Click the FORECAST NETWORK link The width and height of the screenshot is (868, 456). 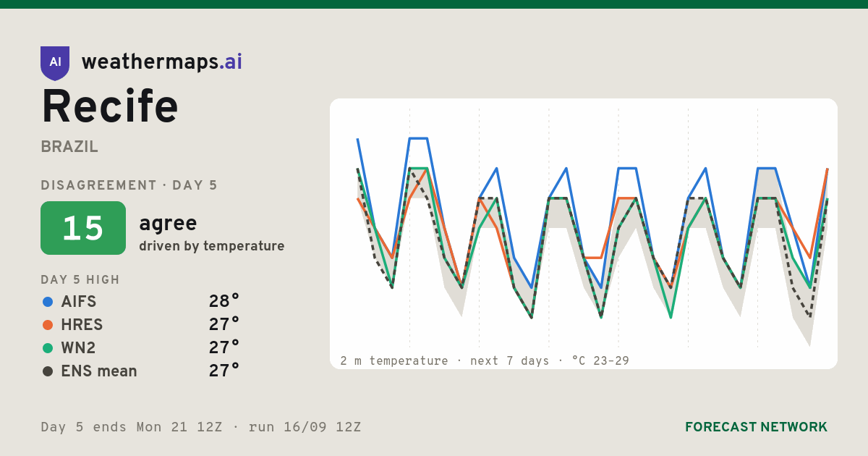(x=756, y=427)
